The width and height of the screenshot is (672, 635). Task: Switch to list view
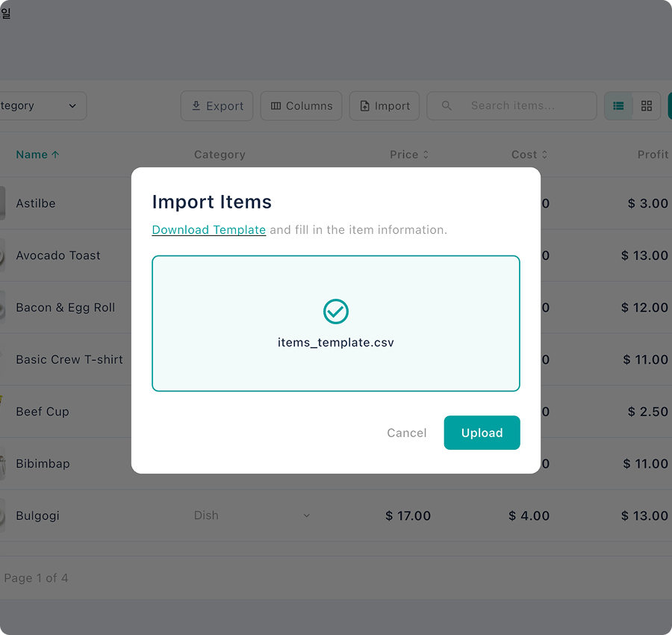pos(618,105)
